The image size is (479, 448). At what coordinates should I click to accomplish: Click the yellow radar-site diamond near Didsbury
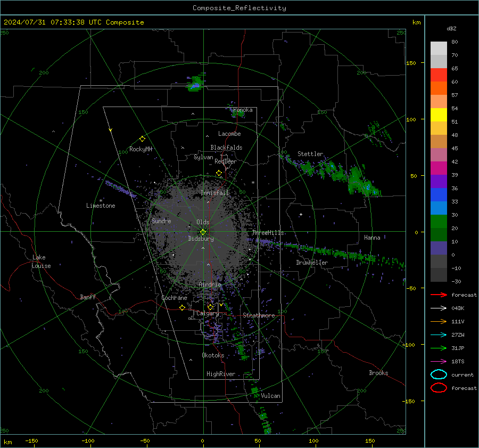click(203, 232)
